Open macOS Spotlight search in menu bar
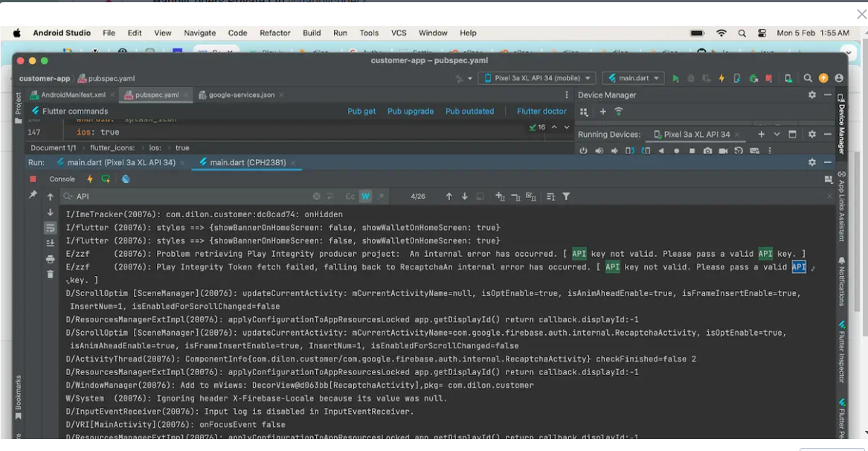The width and height of the screenshot is (868, 451). [x=742, y=33]
